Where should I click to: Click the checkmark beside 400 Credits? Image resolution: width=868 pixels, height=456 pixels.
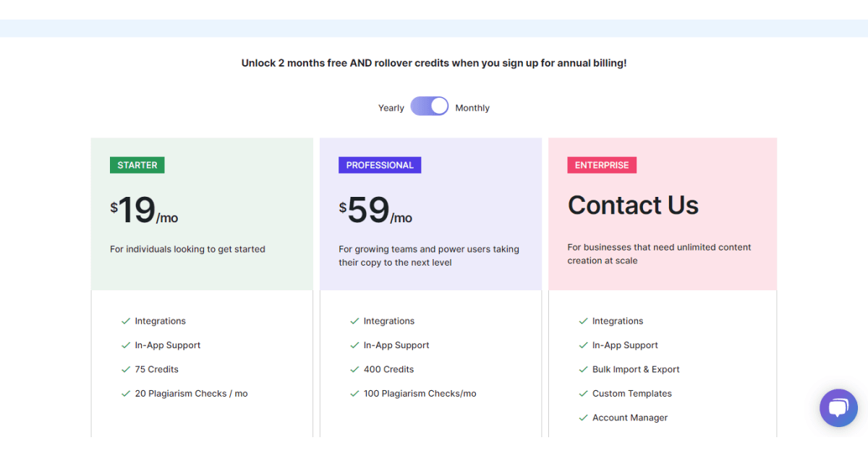point(354,369)
